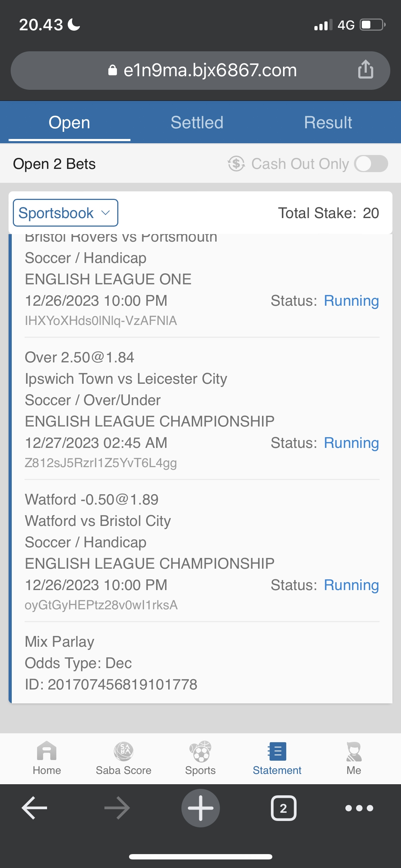This screenshot has height=868, width=401.
Task: Tap Running status for Watford bet
Action: click(351, 585)
